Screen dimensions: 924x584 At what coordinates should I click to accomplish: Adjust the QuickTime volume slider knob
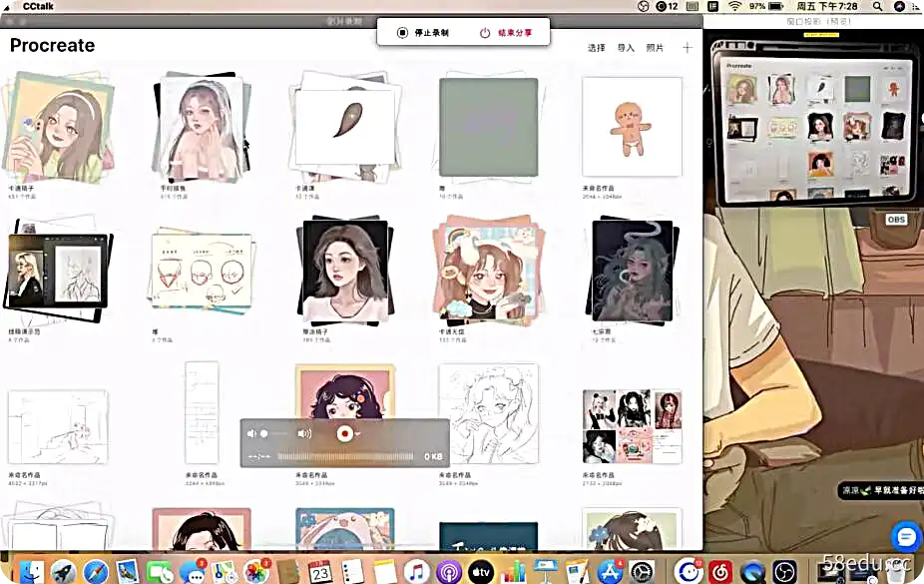pos(264,434)
